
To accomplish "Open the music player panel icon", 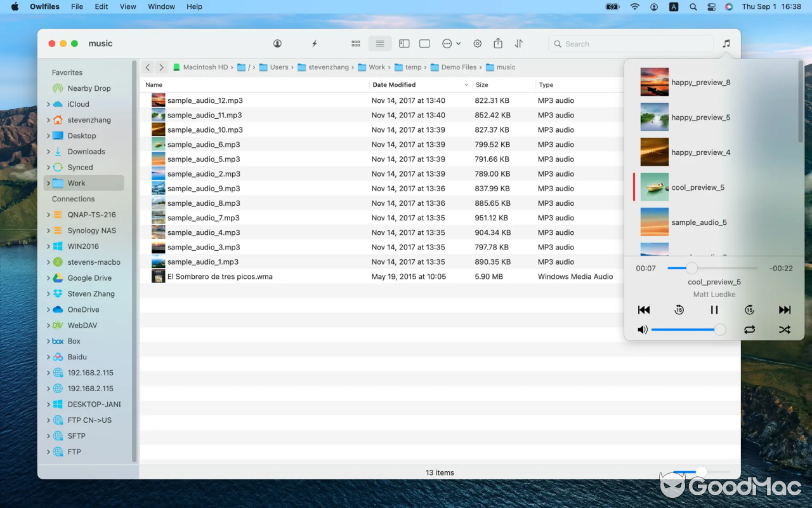I will [726, 43].
